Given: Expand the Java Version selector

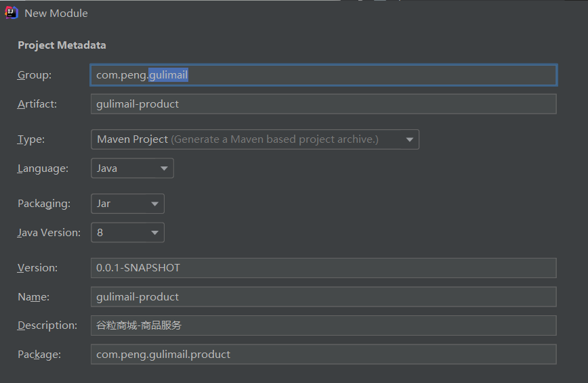Looking at the screenshot, I should pos(127,232).
